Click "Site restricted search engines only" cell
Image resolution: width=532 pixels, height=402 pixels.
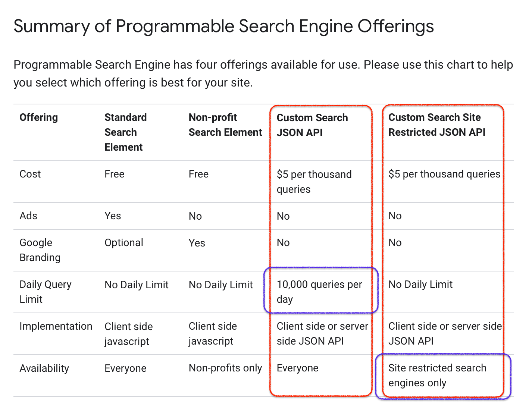click(437, 376)
